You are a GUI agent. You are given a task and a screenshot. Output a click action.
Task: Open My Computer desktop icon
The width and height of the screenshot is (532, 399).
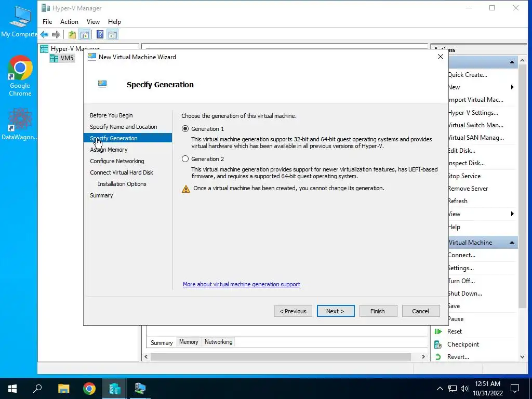coord(19,21)
